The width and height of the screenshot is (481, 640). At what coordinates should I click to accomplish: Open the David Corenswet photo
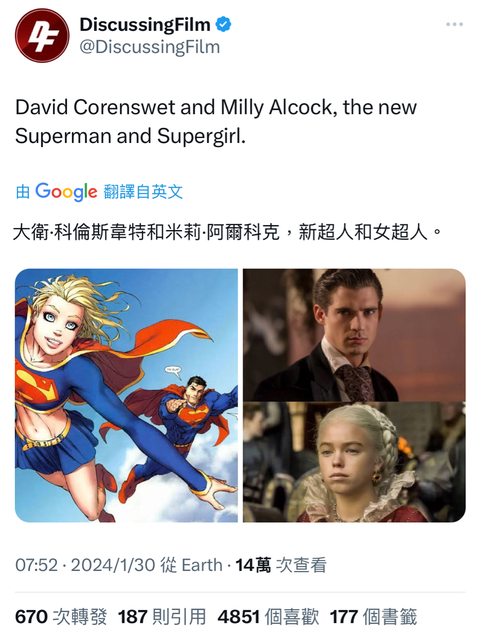point(354,335)
